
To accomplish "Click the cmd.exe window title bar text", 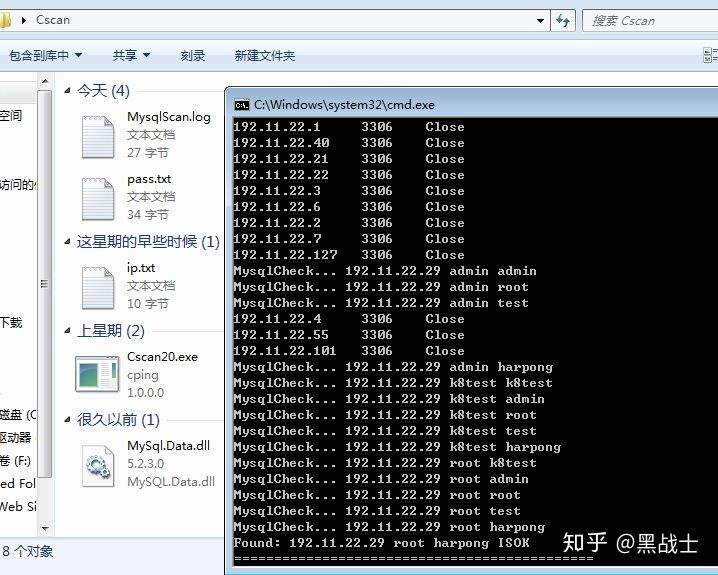I will tap(344, 105).
